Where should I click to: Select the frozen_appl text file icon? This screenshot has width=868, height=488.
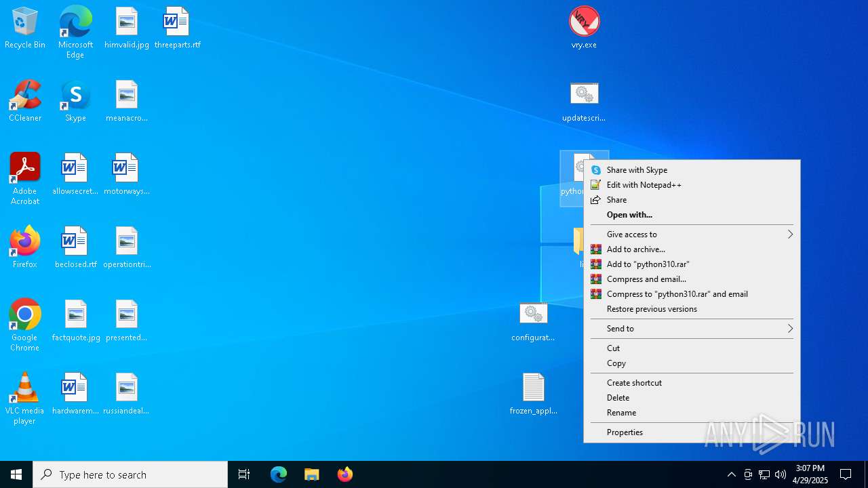coord(533,394)
